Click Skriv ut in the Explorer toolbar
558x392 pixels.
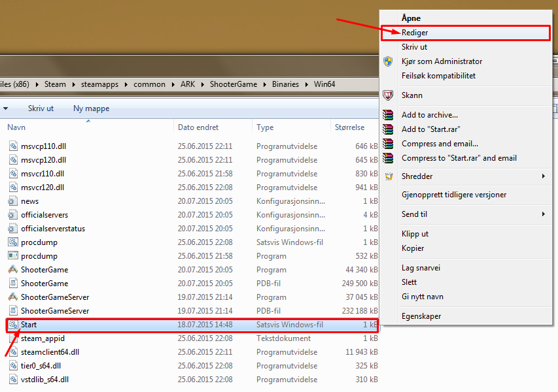[x=41, y=108]
